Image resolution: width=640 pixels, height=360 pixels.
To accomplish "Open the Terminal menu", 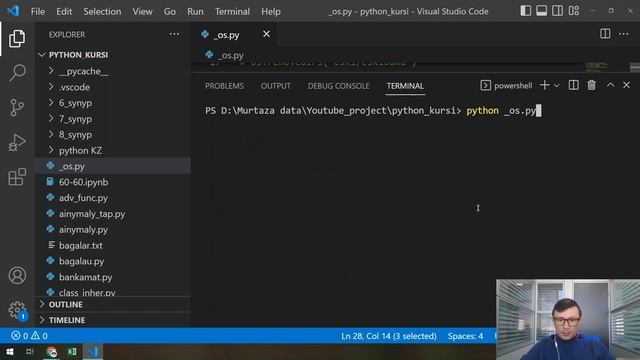I will pos(232,11).
